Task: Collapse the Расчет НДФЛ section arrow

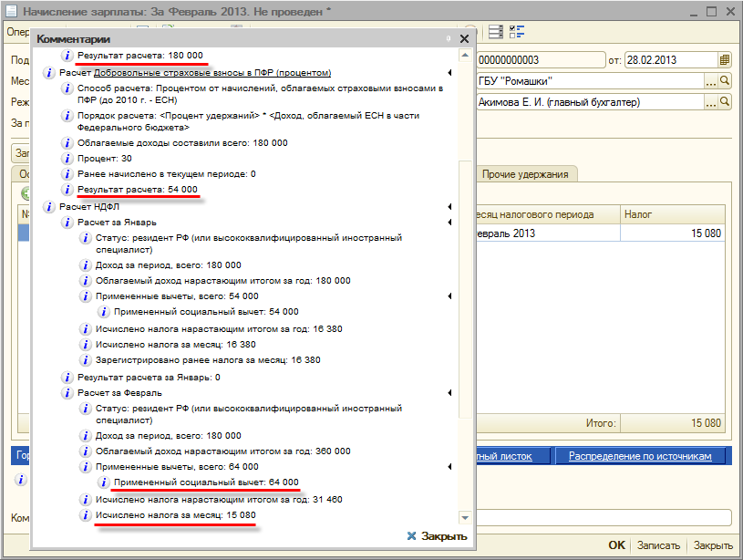Action: [449, 207]
